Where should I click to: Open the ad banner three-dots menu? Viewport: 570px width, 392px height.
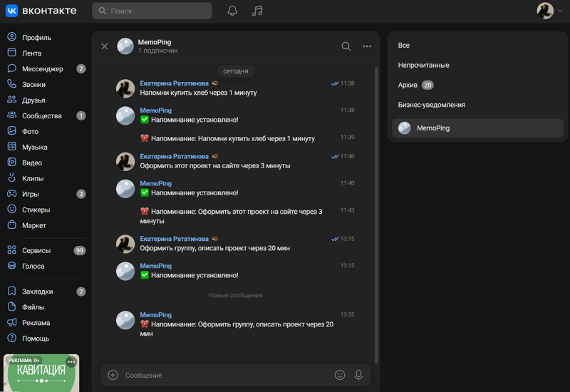[x=71, y=362]
